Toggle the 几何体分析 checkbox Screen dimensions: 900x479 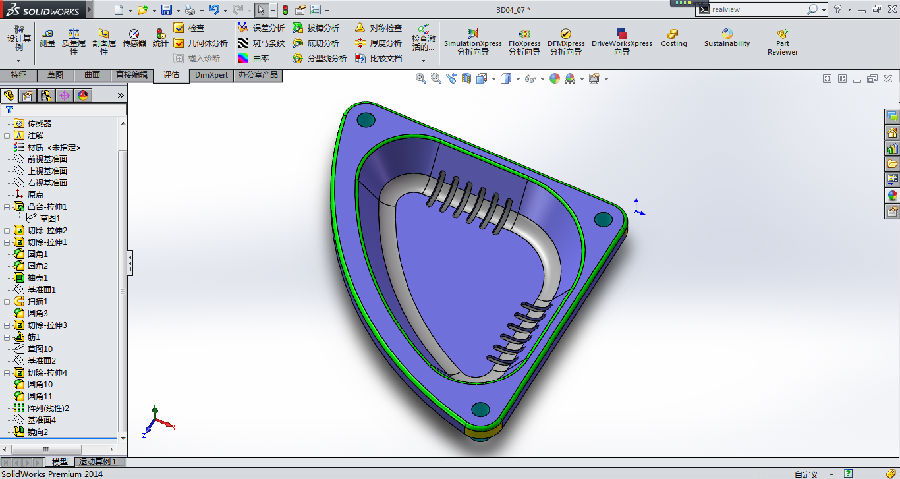point(200,43)
